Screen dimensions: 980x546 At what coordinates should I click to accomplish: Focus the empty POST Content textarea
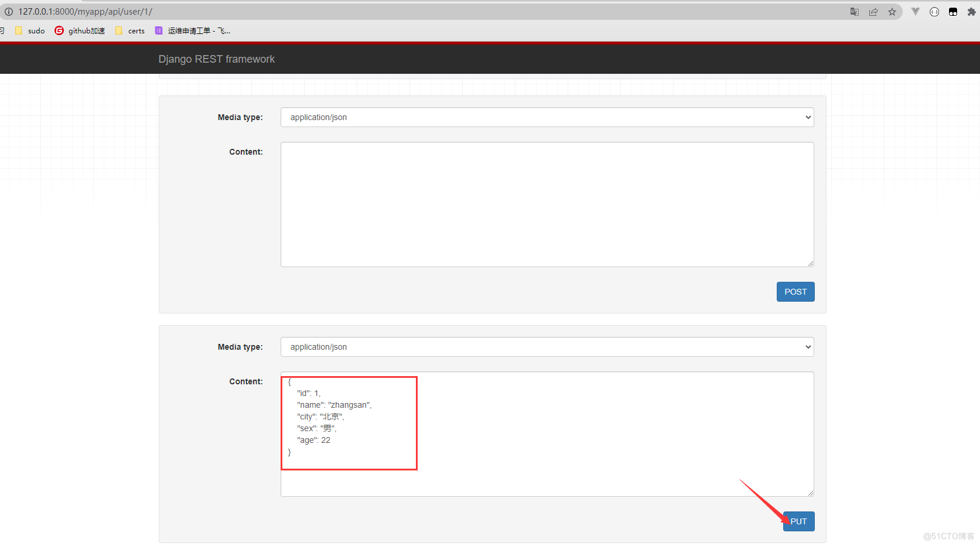click(x=547, y=204)
